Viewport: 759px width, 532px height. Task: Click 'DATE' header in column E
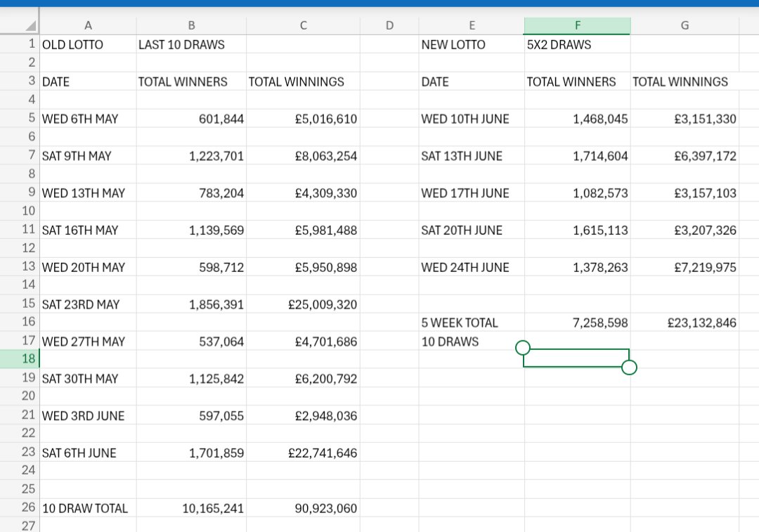pyautogui.click(x=472, y=82)
